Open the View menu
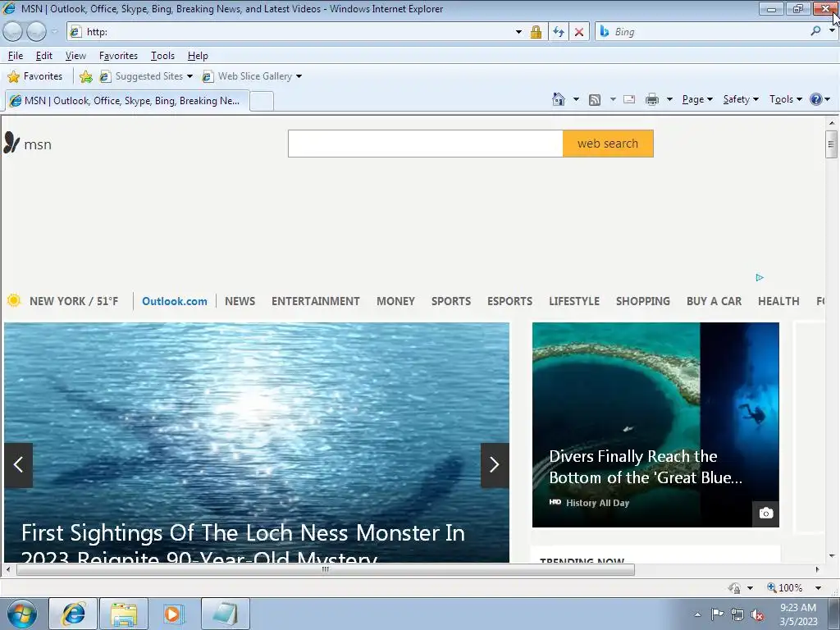Screen dimensions: 840x630 tap(75, 56)
